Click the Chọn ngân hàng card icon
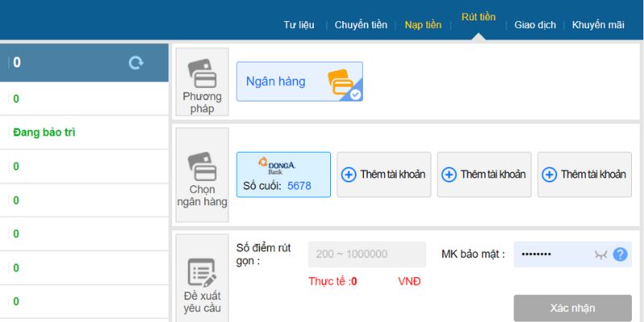The image size is (644, 322). click(202, 166)
